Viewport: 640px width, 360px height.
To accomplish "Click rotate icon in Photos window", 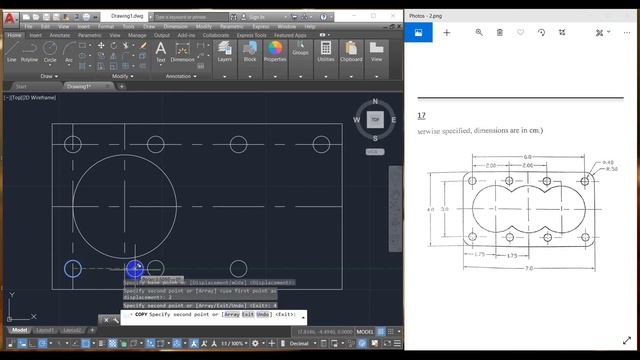I will coord(541,33).
